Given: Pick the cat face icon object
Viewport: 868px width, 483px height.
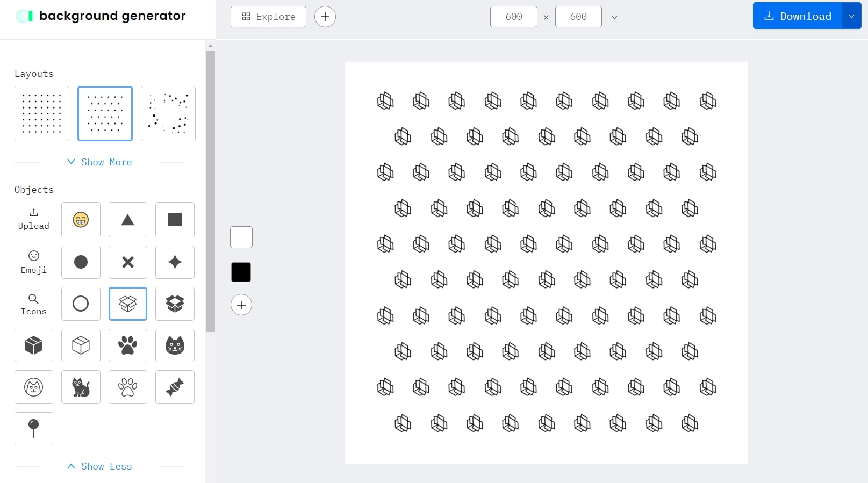Looking at the screenshot, I should [175, 345].
